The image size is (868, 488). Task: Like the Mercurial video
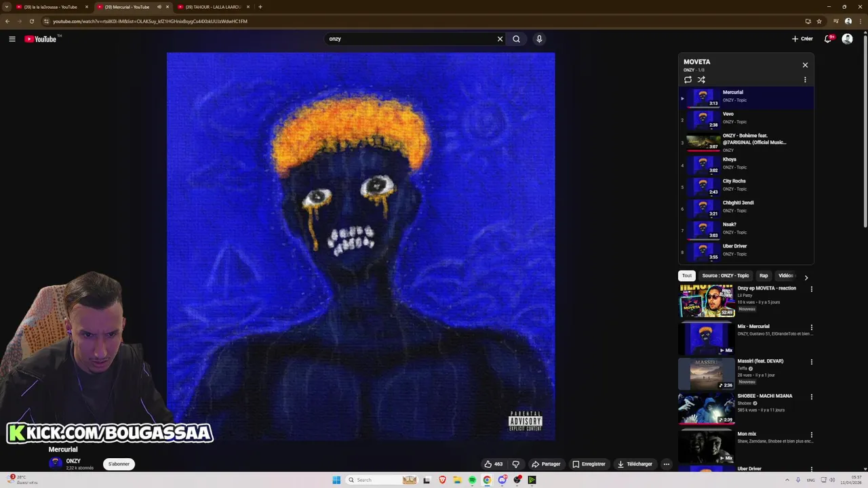[493, 464]
